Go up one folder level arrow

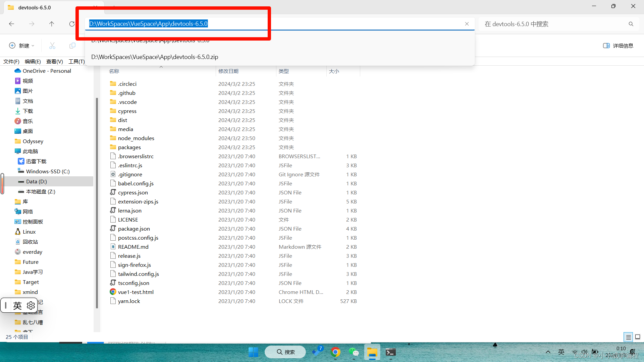[x=51, y=24]
